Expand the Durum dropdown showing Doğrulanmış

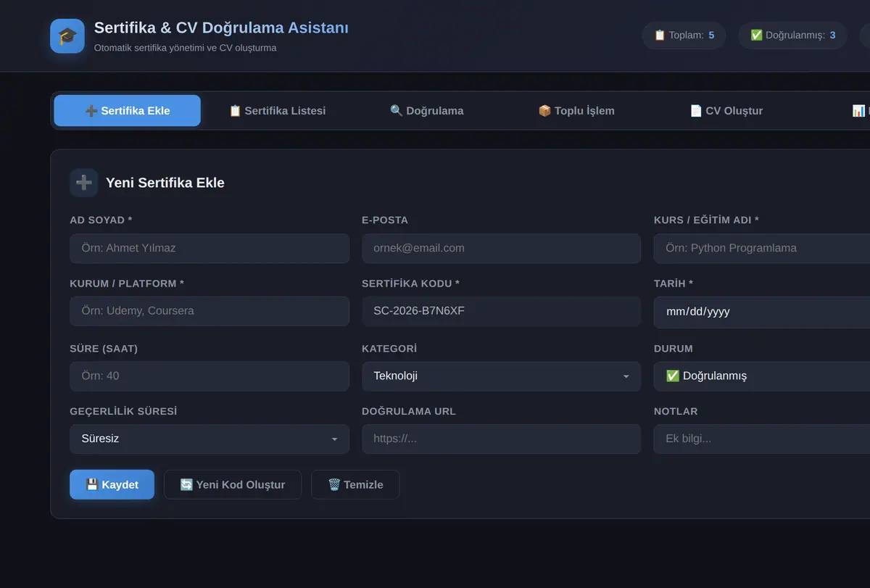[x=762, y=376]
